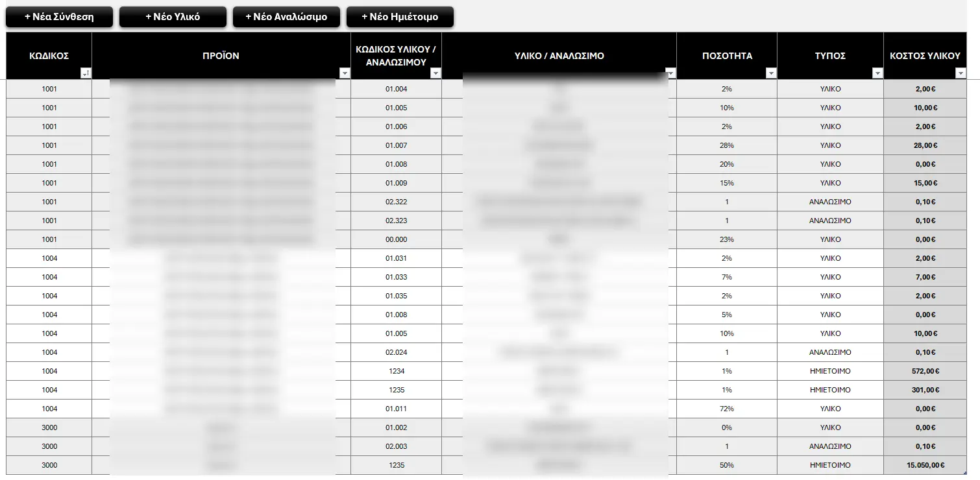Click the + Νέα Σύνθεση button
Viewport: 980px width, 480px height.
[x=58, y=17]
